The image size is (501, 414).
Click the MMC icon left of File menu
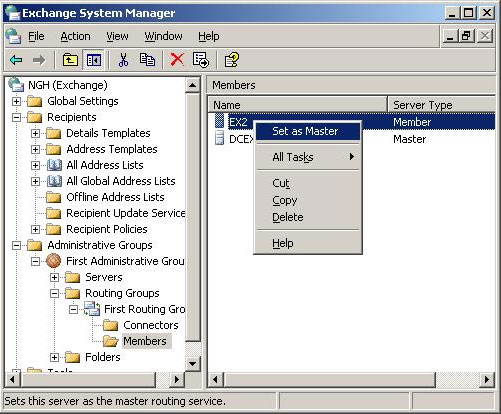point(13,36)
